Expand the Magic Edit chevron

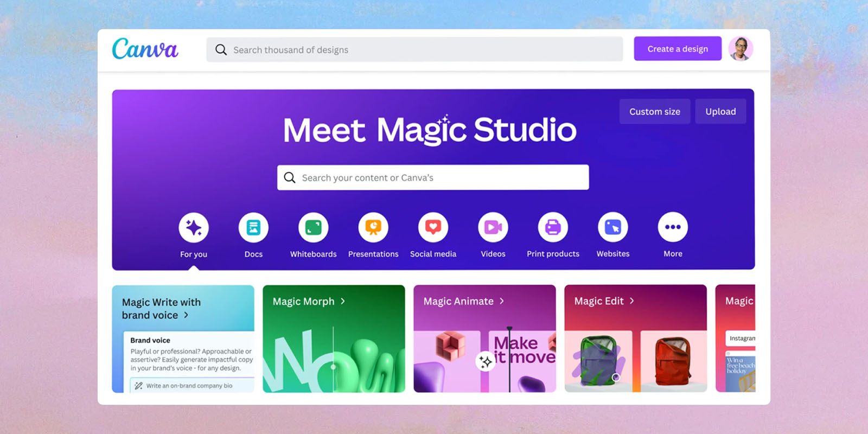point(632,301)
